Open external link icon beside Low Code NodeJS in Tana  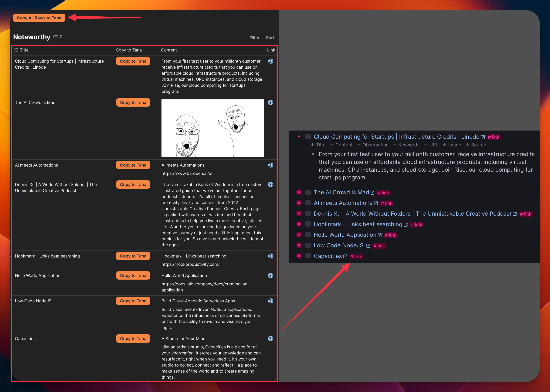368,246
